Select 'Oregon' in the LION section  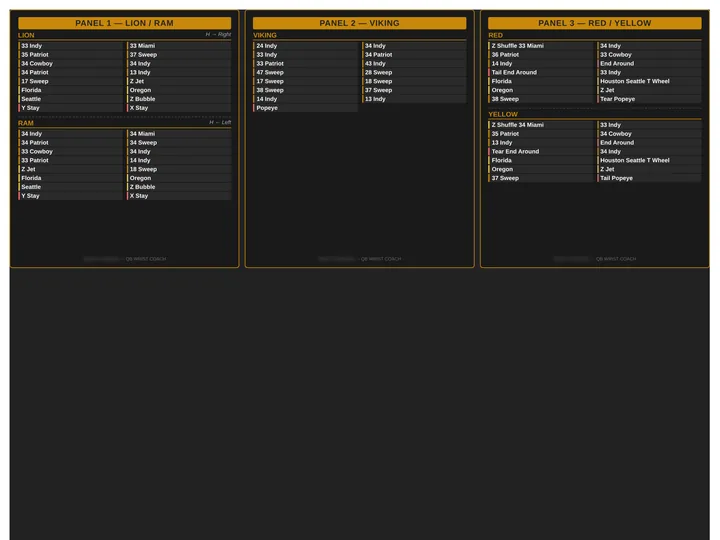point(179,90)
